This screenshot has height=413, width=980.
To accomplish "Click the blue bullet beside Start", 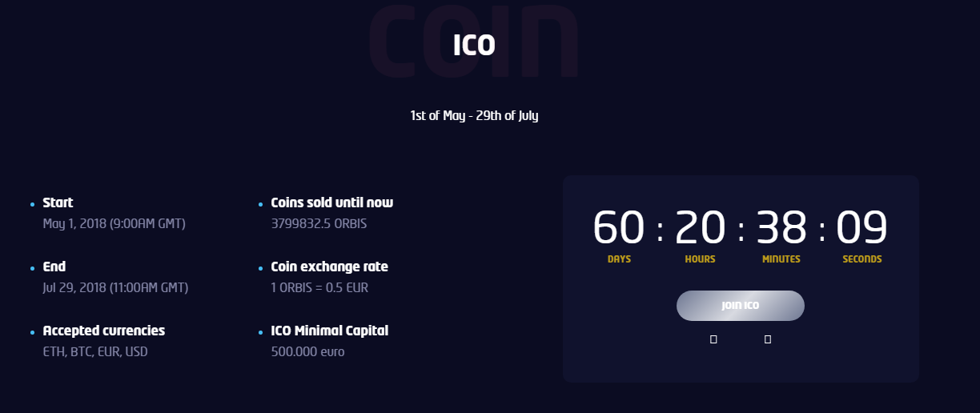I will click(x=32, y=205).
